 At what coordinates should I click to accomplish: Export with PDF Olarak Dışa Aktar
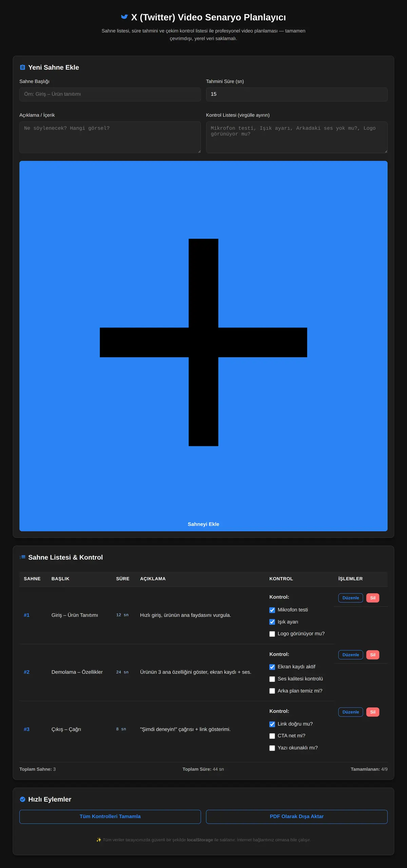point(297,816)
